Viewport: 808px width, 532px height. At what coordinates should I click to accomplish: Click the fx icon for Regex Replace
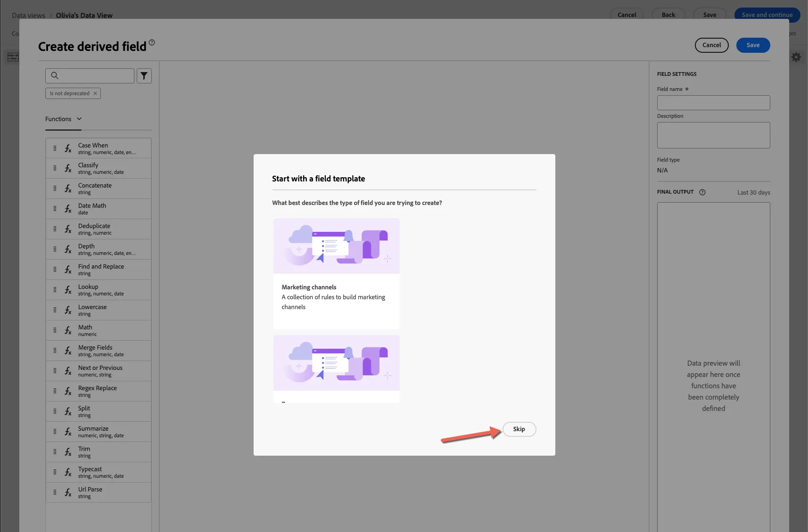click(x=68, y=391)
